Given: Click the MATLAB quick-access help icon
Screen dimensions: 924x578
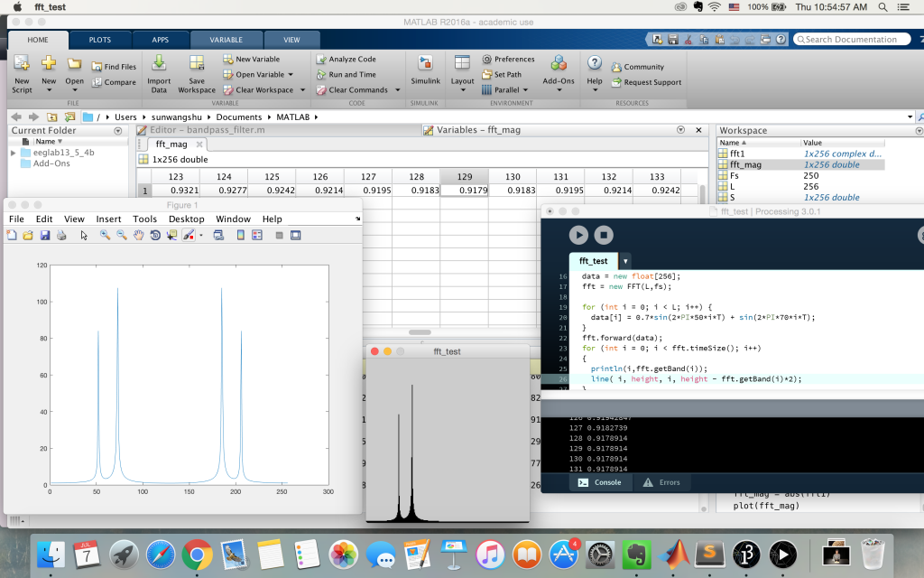Looking at the screenshot, I should click(781, 40).
